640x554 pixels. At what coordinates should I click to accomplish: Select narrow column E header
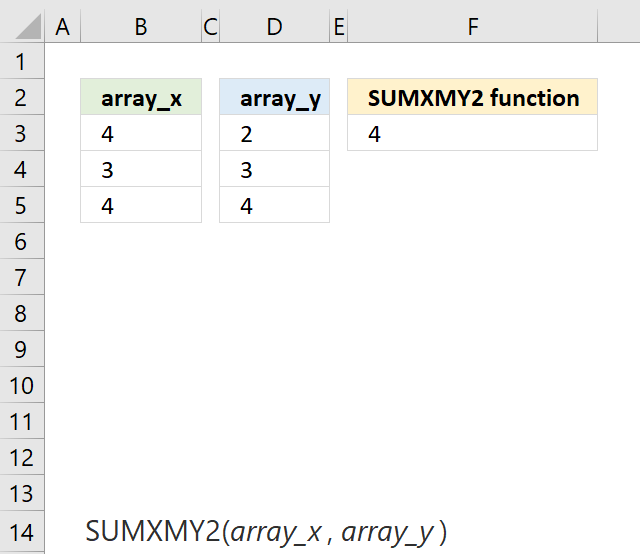(x=338, y=27)
